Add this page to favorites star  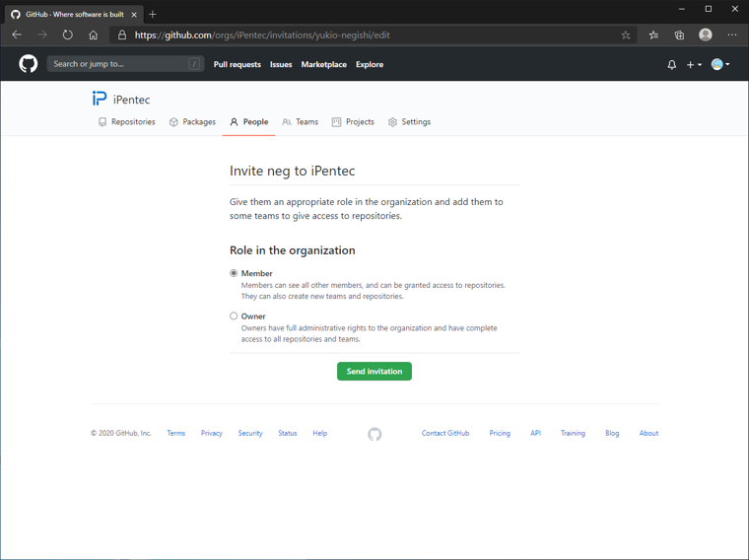tap(626, 35)
